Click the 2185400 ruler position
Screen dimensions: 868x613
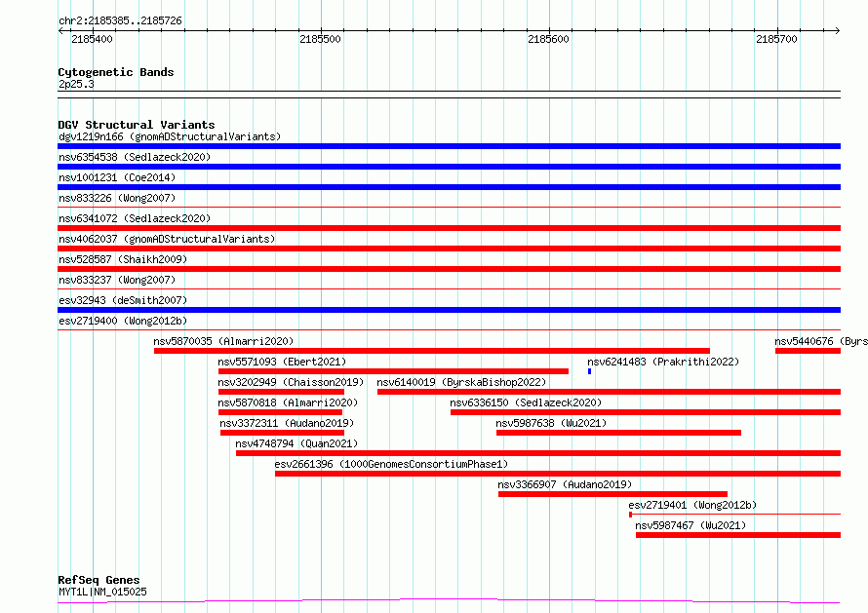tap(92, 39)
